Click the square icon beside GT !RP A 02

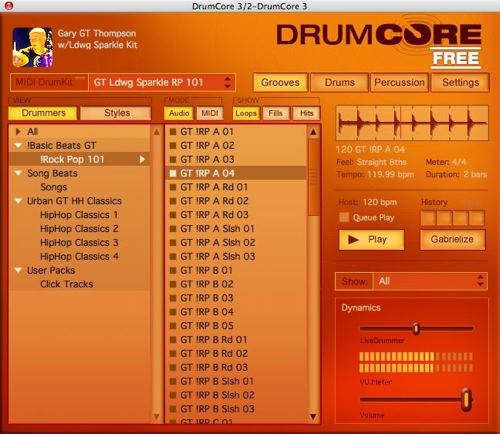pos(173,146)
